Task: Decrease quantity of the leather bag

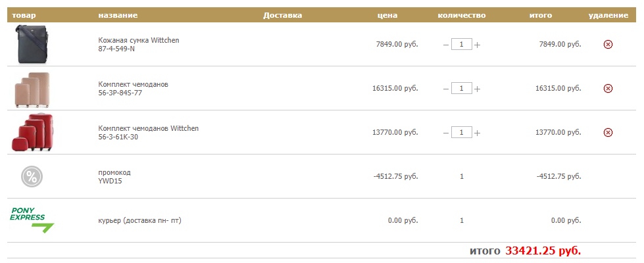Action: pos(446,45)
